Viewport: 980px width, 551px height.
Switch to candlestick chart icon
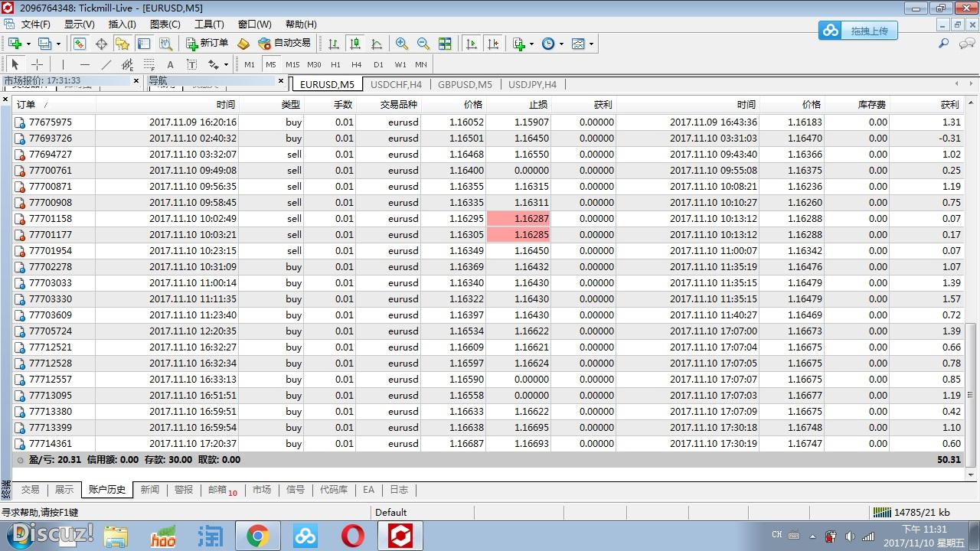point(355,44)
